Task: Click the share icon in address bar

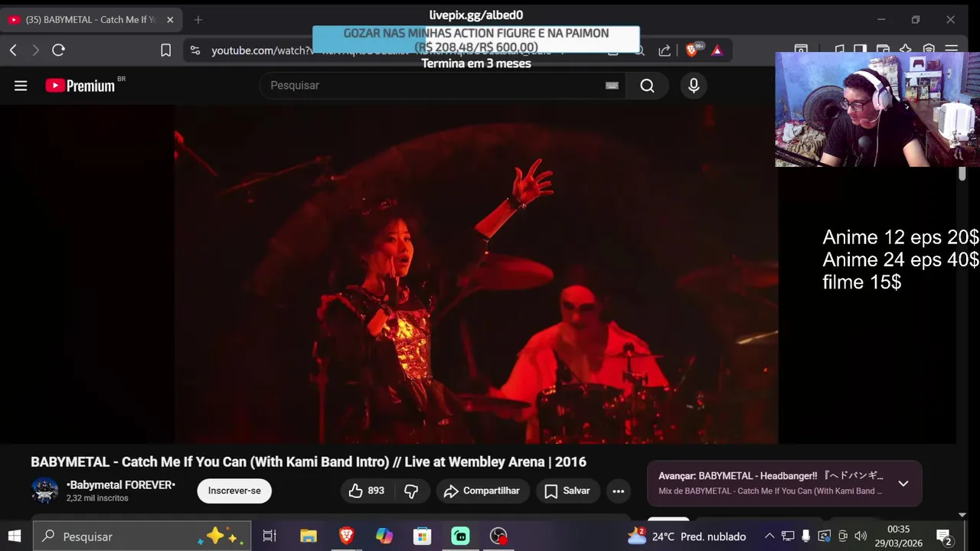Action: [x=665, y=50]
